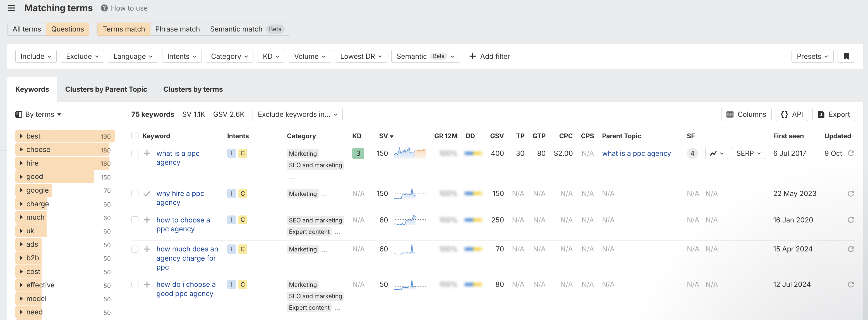Switch to Clusters by Parent Topic tab

click(x=106, y=89)
